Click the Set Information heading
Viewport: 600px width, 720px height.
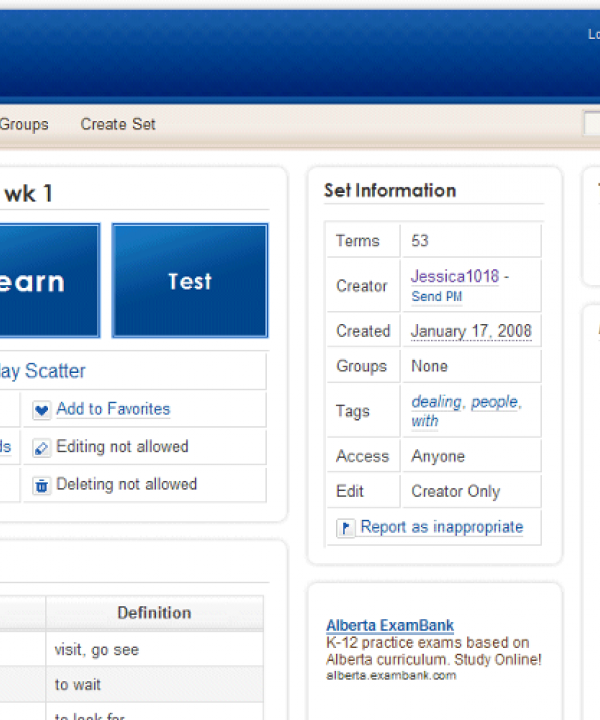390,190
